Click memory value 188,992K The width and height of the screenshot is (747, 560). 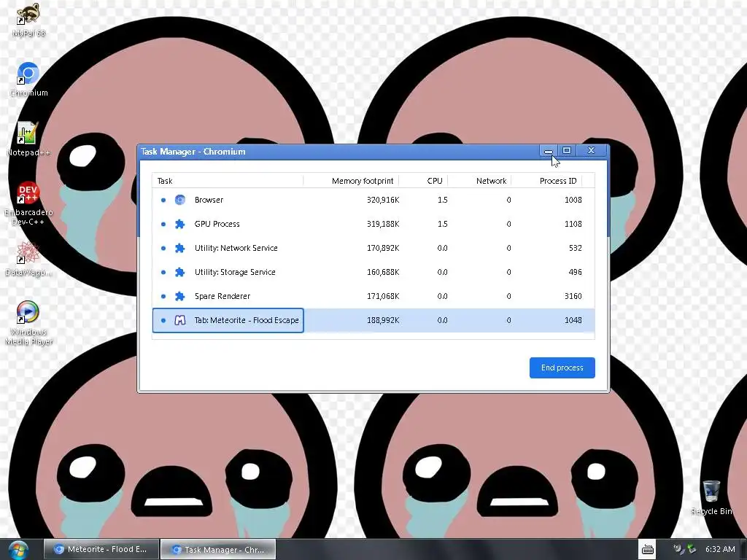pyautogui.click(x=383, y=320)
